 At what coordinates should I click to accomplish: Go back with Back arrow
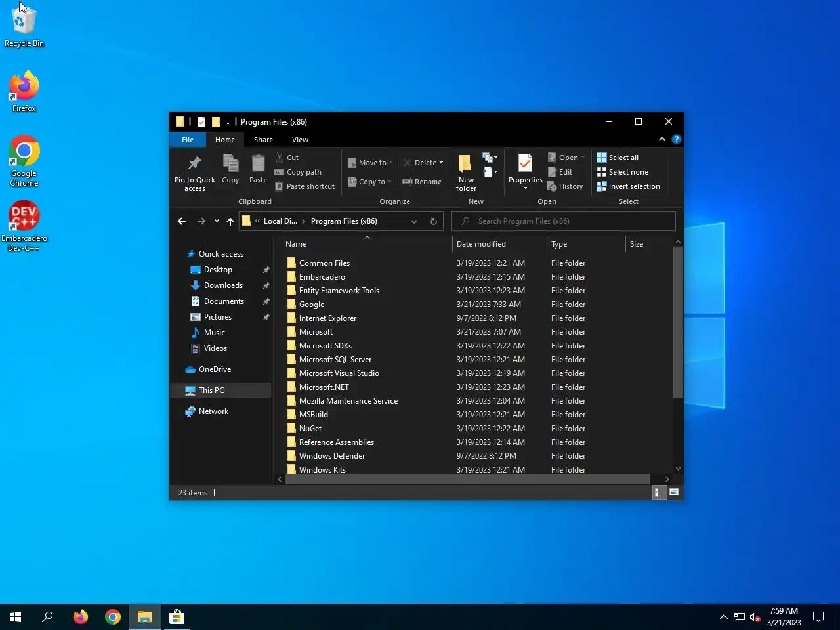(182, 221)
